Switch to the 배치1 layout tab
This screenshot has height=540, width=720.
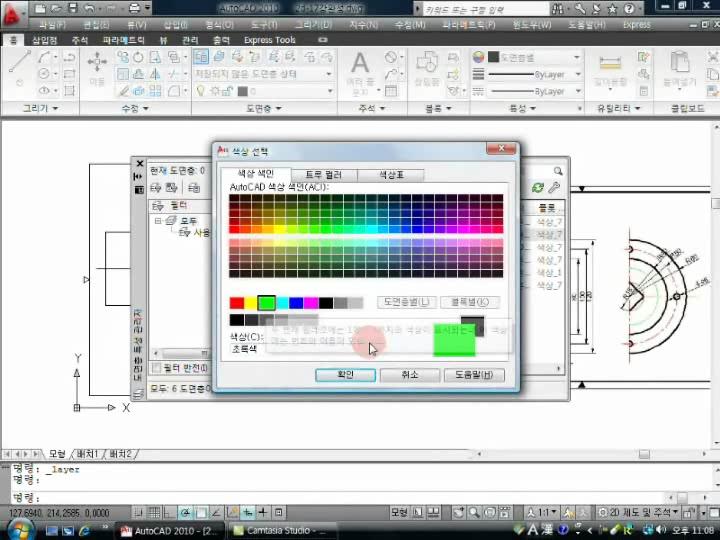(x=88, y=454)
